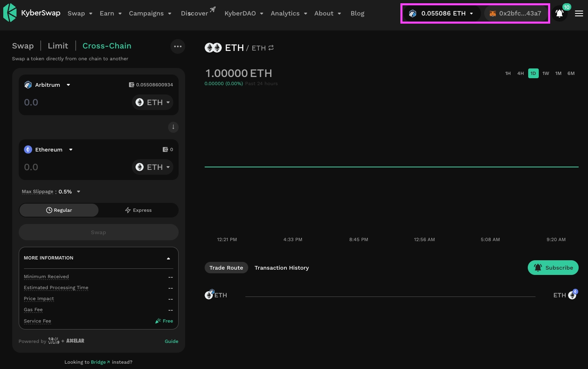
Task: Open notifications via the bell icon
Action: coord(559,13)
